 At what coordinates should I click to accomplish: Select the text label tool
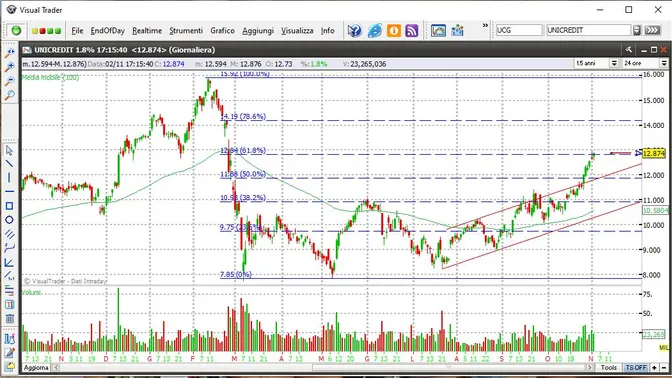pos(9,305)
